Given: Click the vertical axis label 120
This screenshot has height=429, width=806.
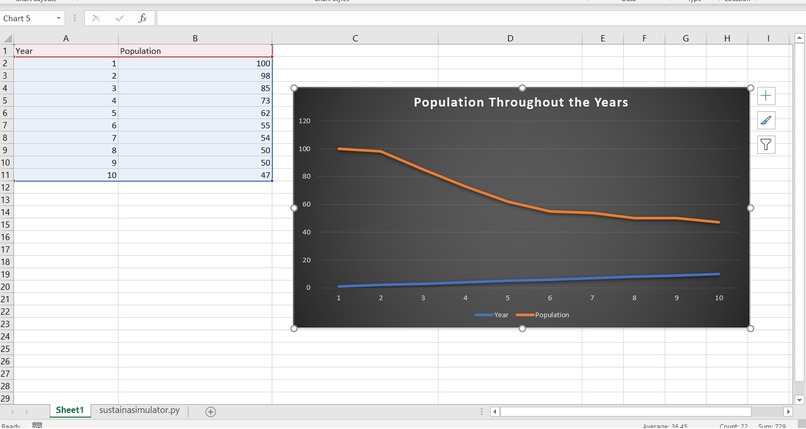Looking at the screenshot, I should (x=304, y=121).
